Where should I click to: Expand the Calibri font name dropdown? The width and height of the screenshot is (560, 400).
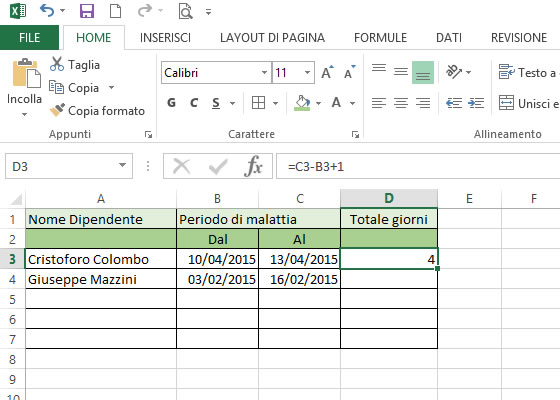[x=264, y=72]
